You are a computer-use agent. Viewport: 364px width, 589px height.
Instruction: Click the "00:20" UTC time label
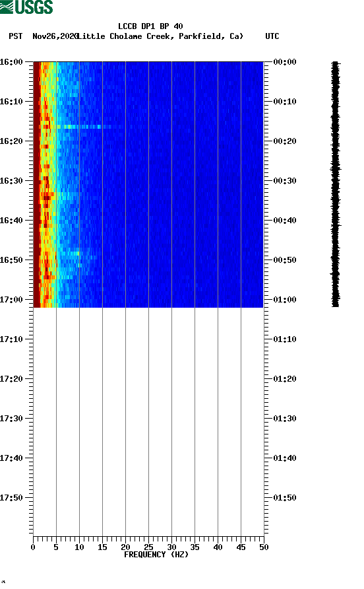point(285,141)
